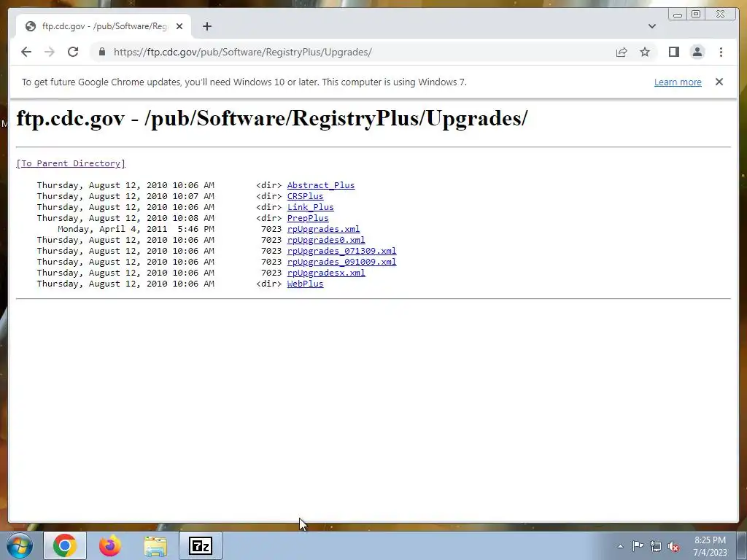Open the clock showing 8:25 PM
The height and width of the screenshot is (560, 747).
(x=710, y=546)
